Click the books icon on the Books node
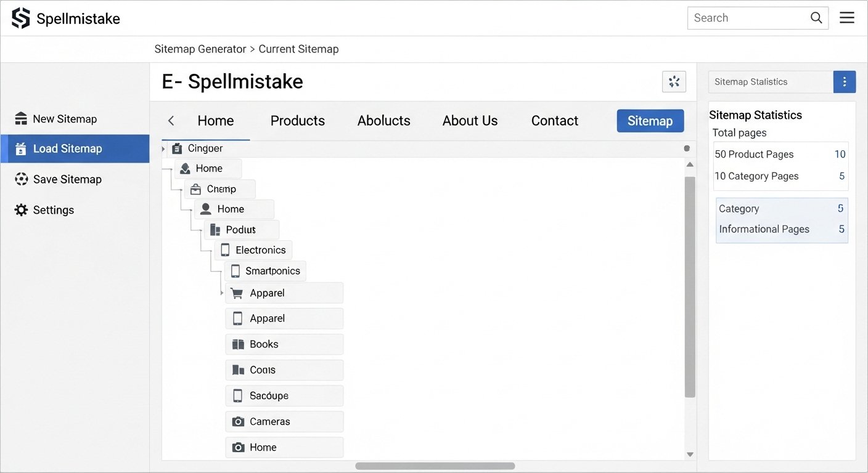This screenshot has height=473, width=868. point(239,344)
